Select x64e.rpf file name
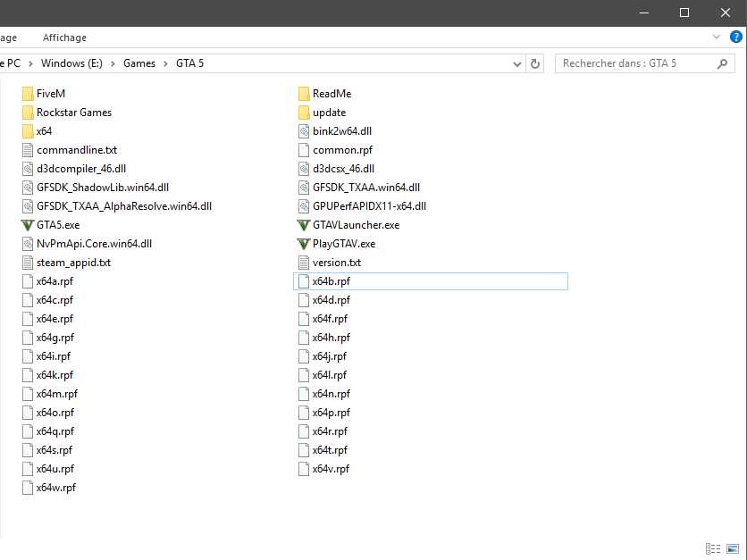Screen dimensions: 747x560 point(55,319)
